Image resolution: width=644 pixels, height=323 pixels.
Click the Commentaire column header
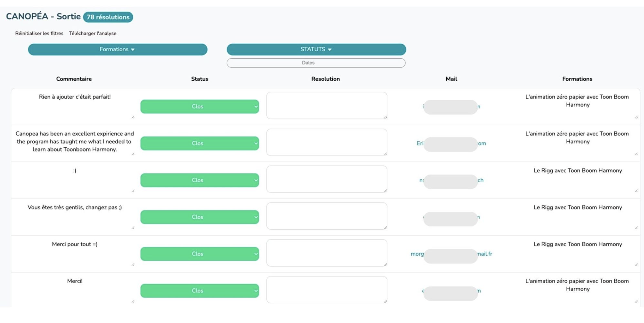click(74, 79)
